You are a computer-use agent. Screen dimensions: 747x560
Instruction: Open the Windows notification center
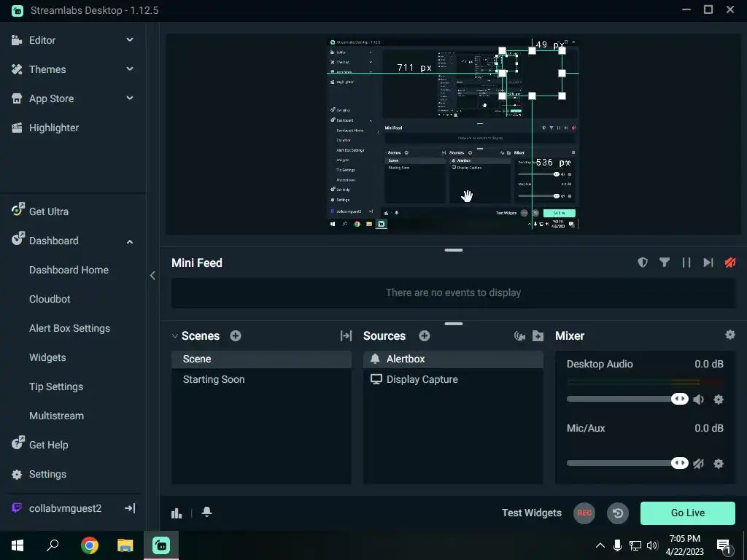pyautogui.click(x=724, y=545)
